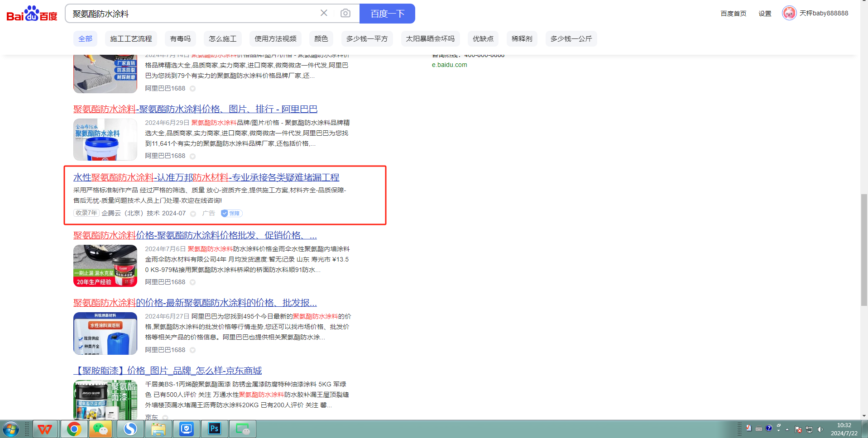Clear the search box with the X icon
This screenshot has width=868, height=438.
324,13
